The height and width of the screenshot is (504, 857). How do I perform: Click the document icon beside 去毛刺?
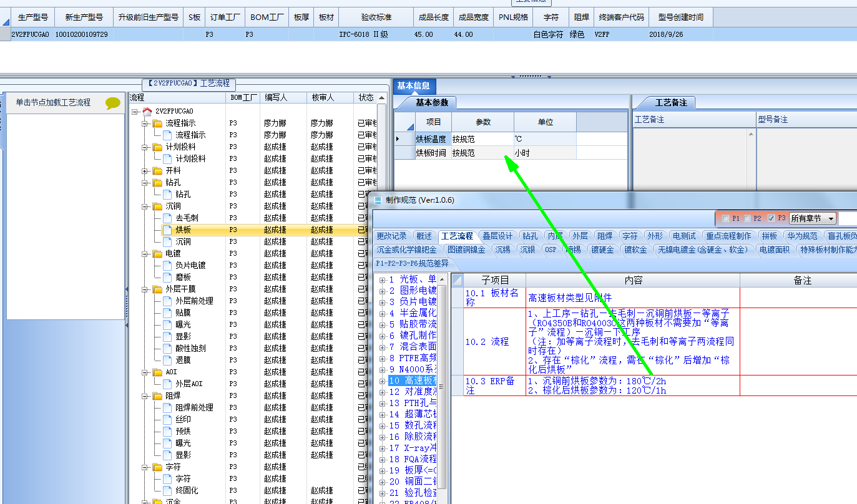coord(167,218)
